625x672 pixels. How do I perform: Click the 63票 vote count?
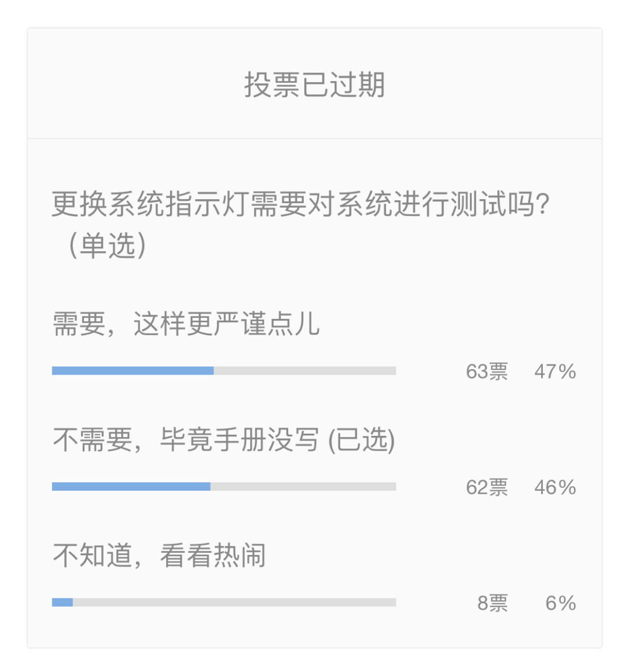[487, 372]
